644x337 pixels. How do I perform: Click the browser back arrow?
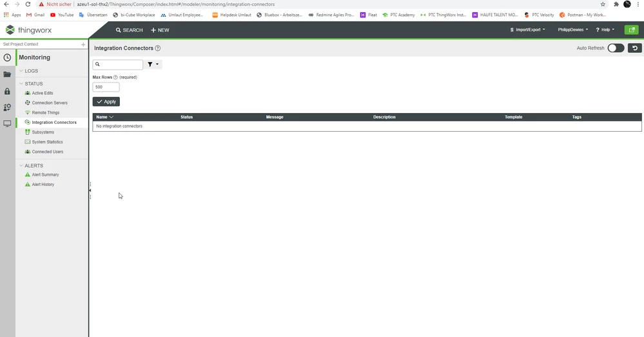click(6, 4)
